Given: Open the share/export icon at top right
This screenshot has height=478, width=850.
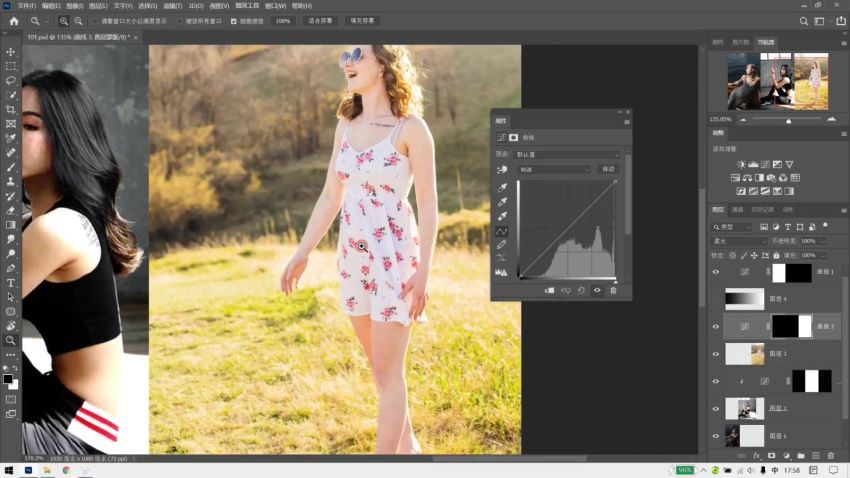Looking at the screenshot, I should [x=840, y=21].
